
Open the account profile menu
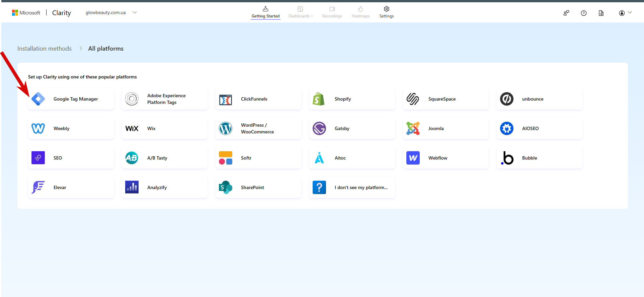pos(625,13)
